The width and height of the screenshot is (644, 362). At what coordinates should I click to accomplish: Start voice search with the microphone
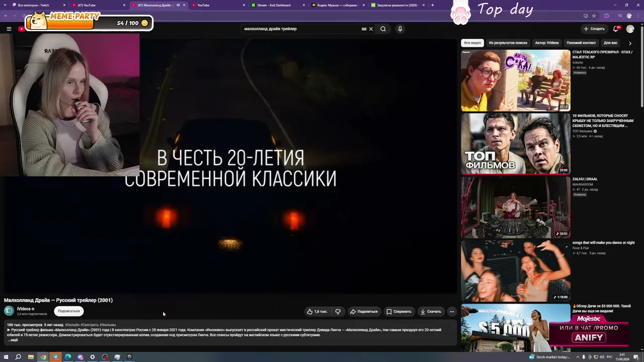[x=400, y=29]
